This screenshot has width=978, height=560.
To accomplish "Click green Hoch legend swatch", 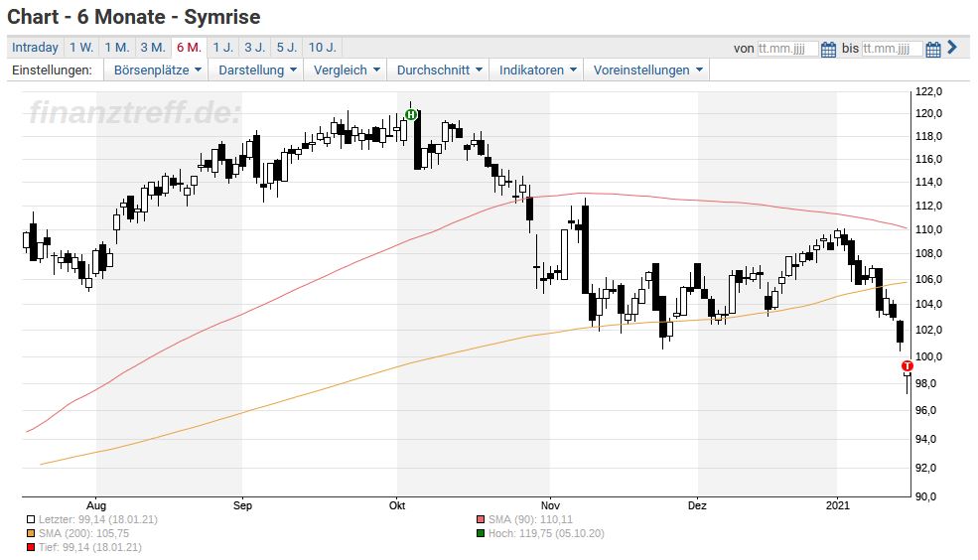I will coord(481,534).
